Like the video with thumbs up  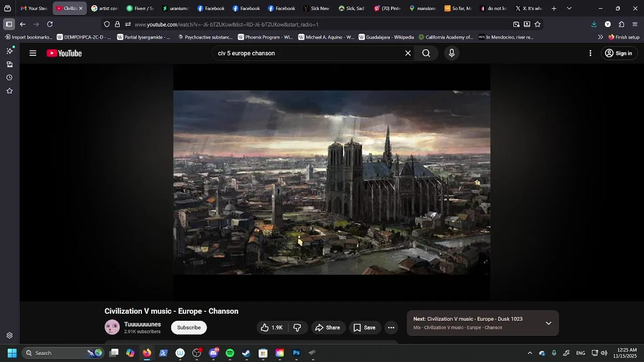[x=271, y=328]
